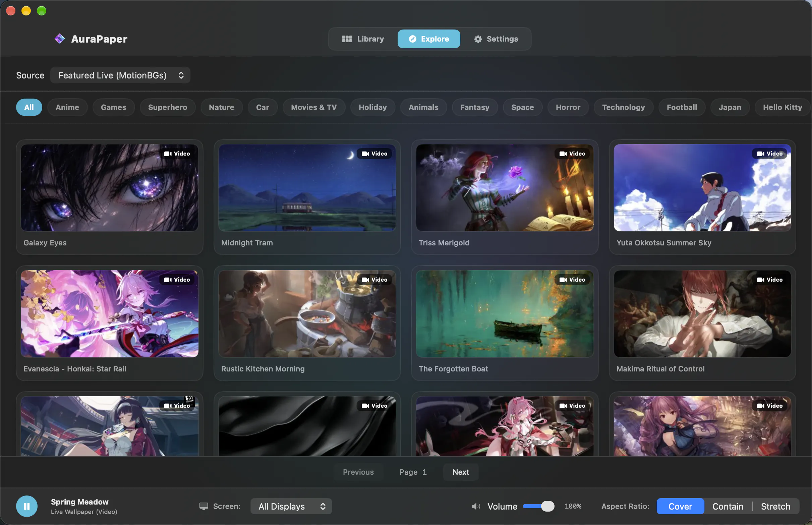Open the Triss Merigold wallpaper thumbnail
Image resolution: width=812 pixels, height=525 pixels.
(505, 188)
